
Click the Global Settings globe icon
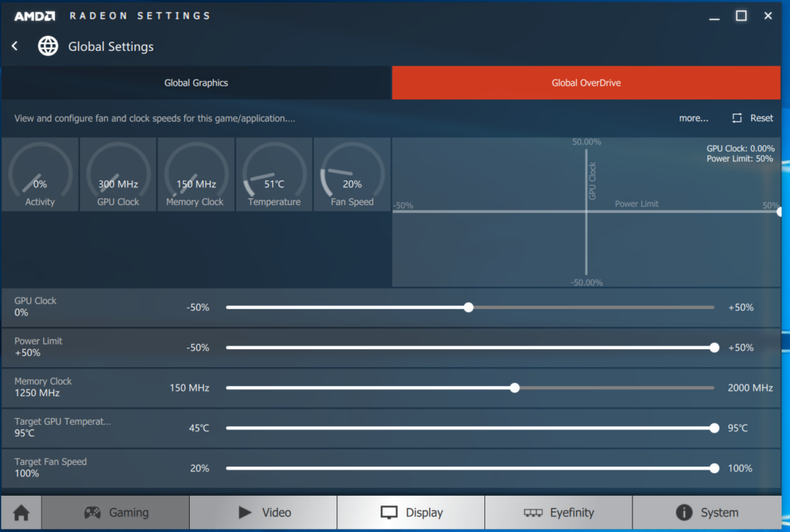48,46
